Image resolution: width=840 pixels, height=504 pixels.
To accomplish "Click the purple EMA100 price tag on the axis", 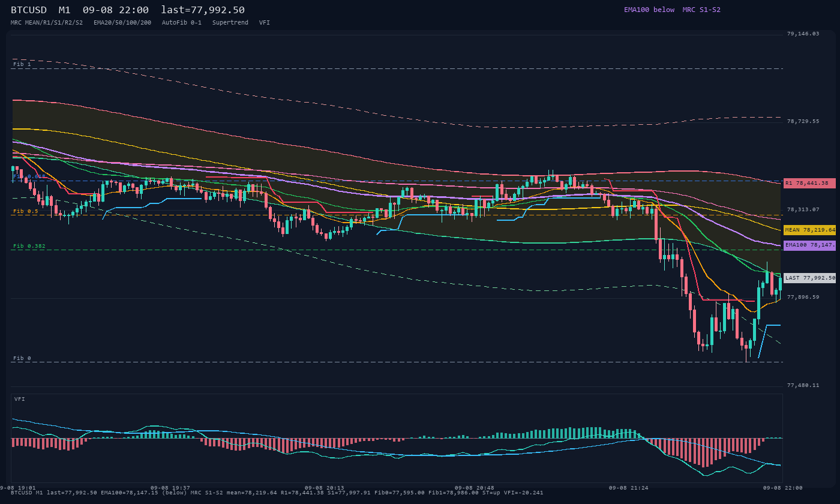I will 809,245.
